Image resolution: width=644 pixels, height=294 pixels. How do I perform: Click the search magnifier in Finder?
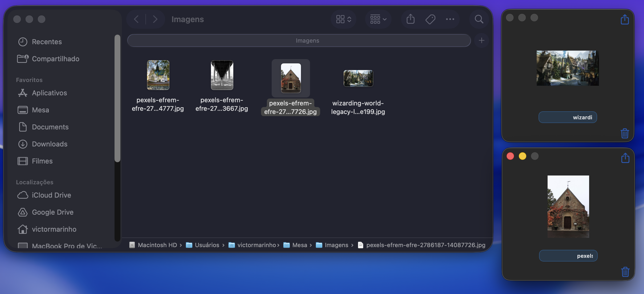(x=479, y=19)
